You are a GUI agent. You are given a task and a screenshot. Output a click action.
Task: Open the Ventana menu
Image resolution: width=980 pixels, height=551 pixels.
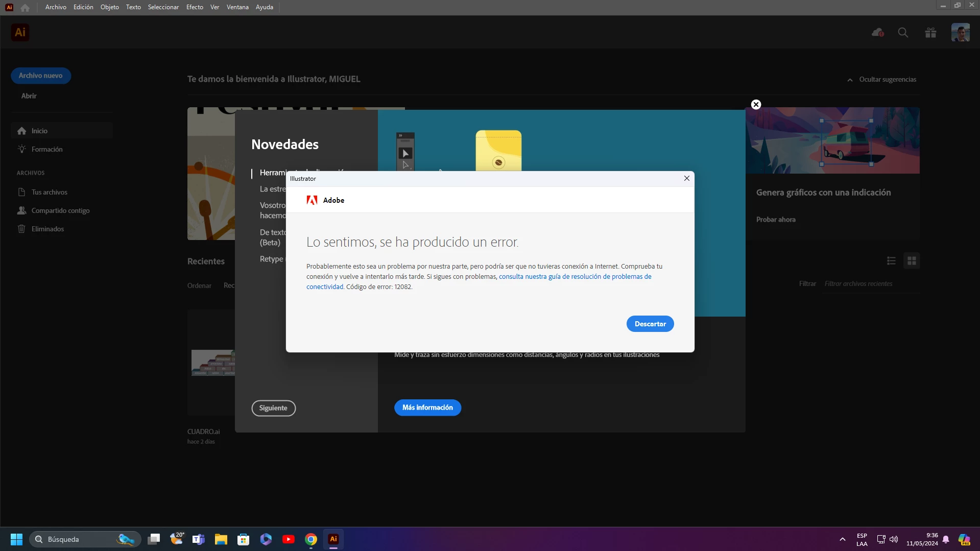(237, 7)
